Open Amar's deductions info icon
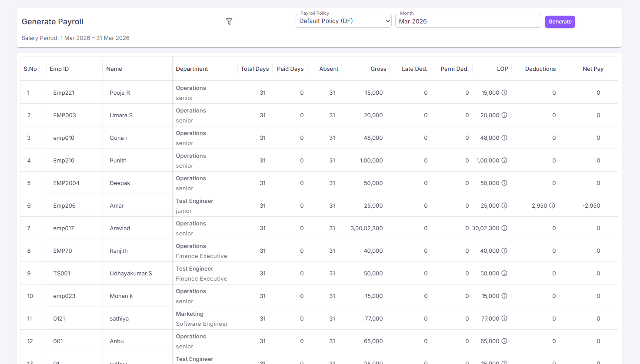 pos(552,205)
